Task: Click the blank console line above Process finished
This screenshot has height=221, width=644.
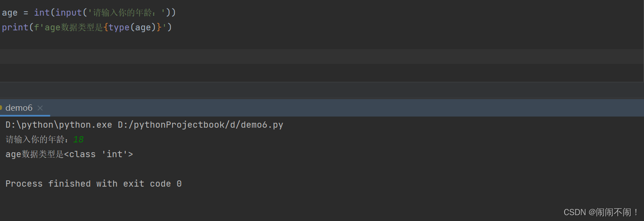Action: point(322,169)
